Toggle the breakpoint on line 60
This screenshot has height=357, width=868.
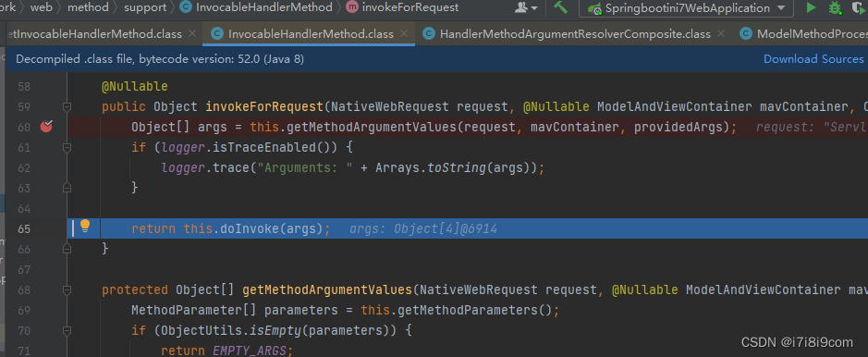click(46, 127)
